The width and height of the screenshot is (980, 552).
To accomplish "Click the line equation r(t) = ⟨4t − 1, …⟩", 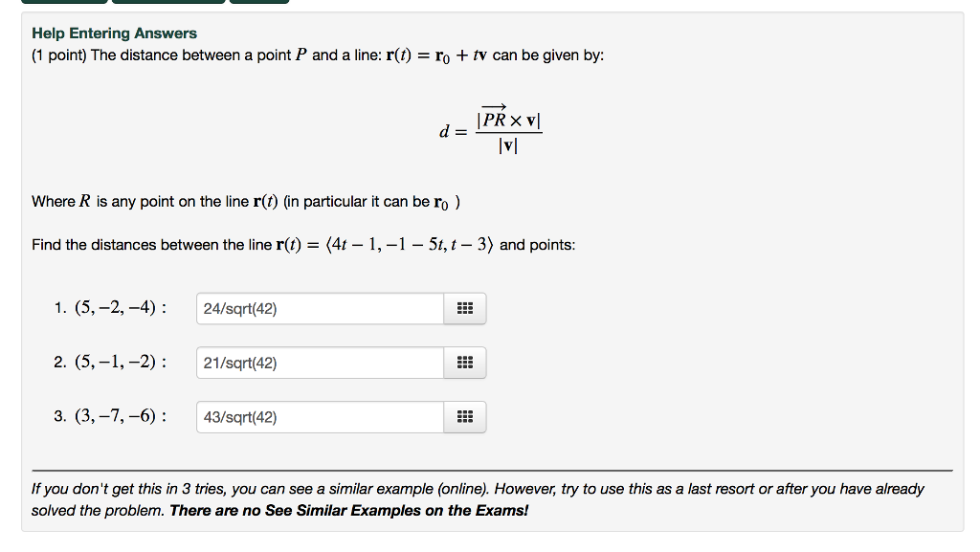I will pos(385,245).
